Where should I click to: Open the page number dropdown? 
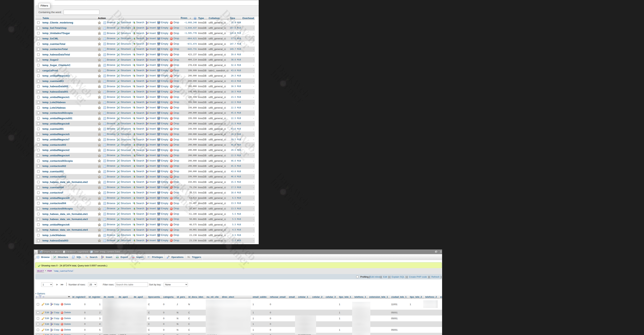(x=47, y=285)
